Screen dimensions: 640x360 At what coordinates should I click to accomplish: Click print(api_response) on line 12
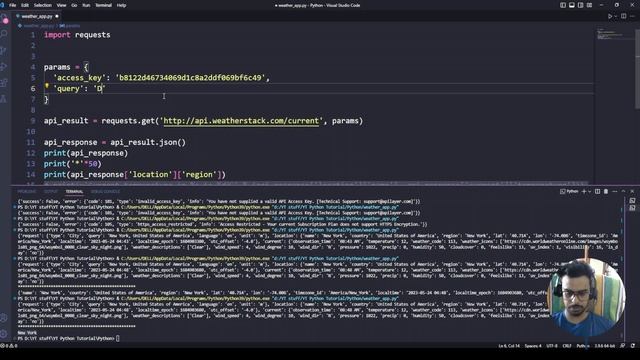tap(86, 153)
